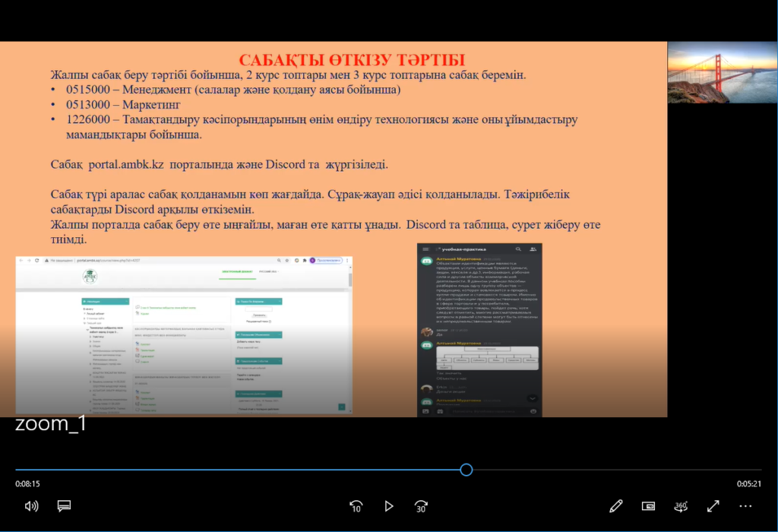Skip back 10 seconds
The image size is (778, 532).
point(356,505)
